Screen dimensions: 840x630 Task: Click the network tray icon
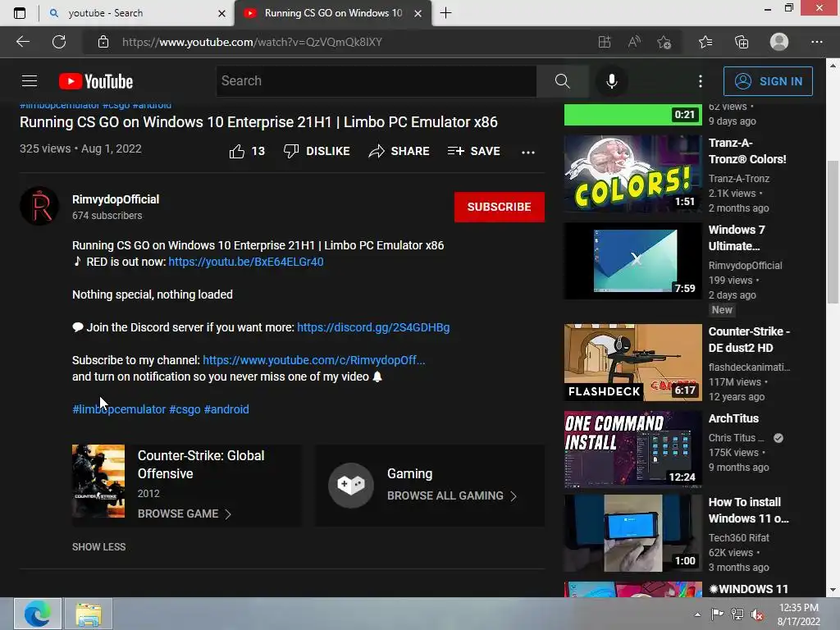point(737,614)
